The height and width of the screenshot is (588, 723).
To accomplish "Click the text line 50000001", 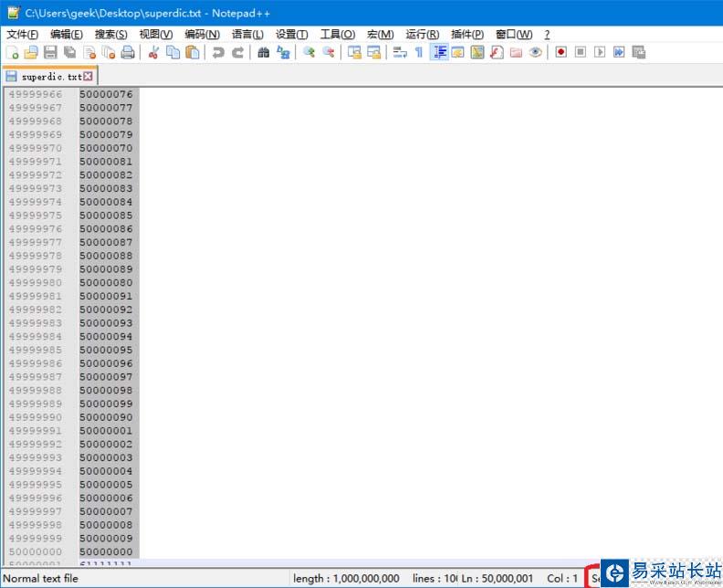I will (x=106, y=430).
